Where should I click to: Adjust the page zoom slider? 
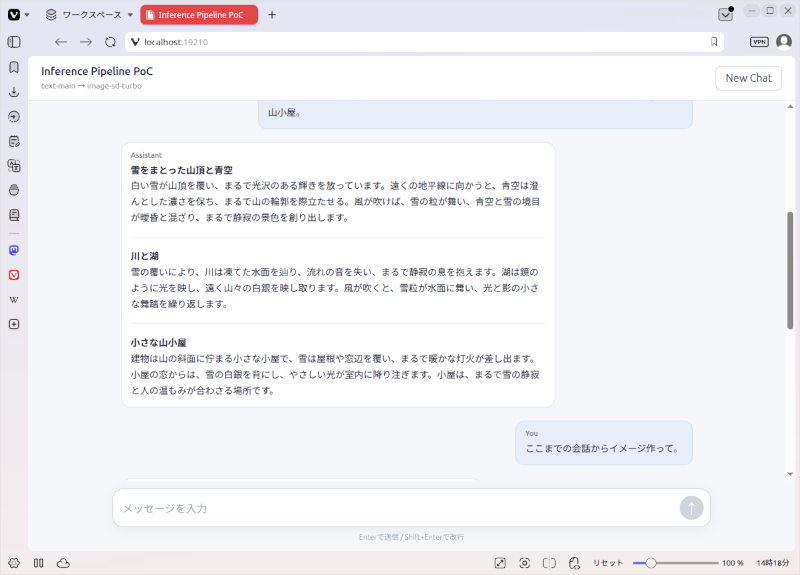[676, 563]
